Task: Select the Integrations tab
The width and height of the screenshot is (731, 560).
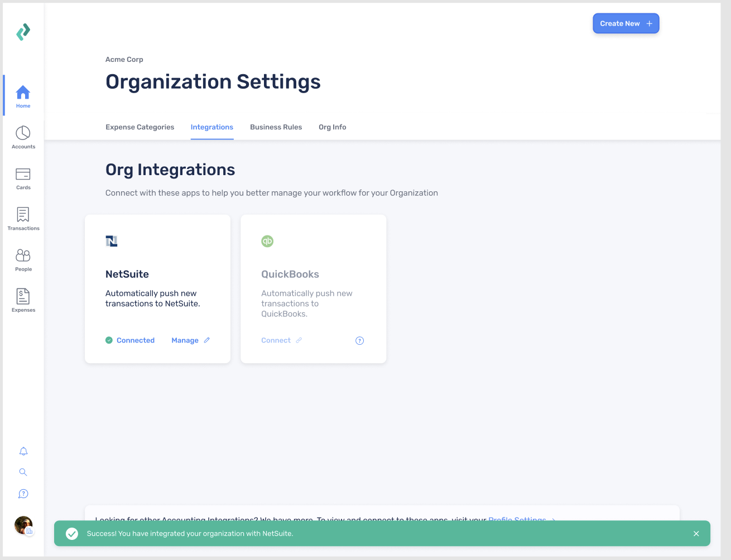Action: pyautogui.click(x=211, y=127)
